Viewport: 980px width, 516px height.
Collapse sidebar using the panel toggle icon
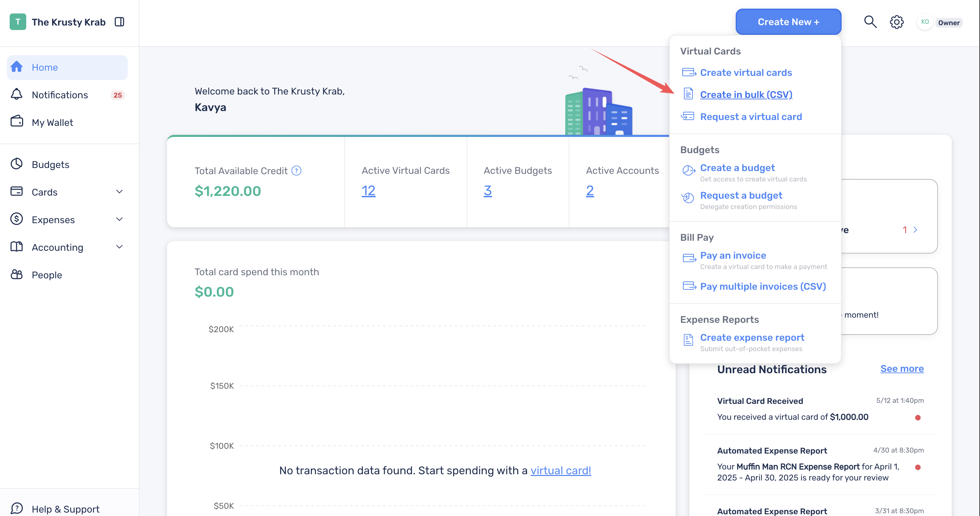119,22
